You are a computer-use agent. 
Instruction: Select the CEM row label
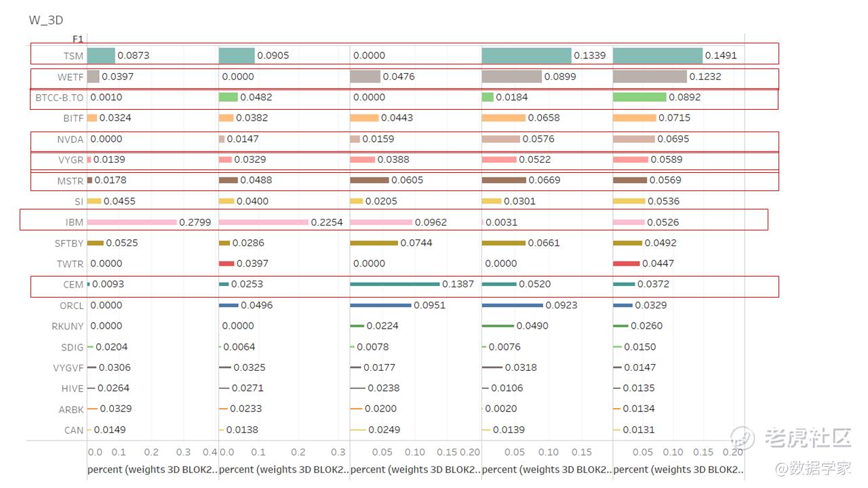click(x=73, y=285)
